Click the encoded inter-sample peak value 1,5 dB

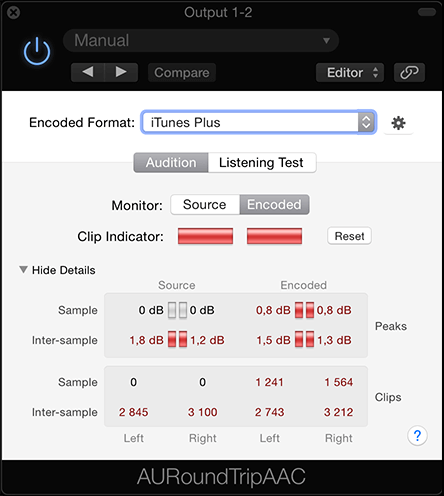(x=273, y=340)
